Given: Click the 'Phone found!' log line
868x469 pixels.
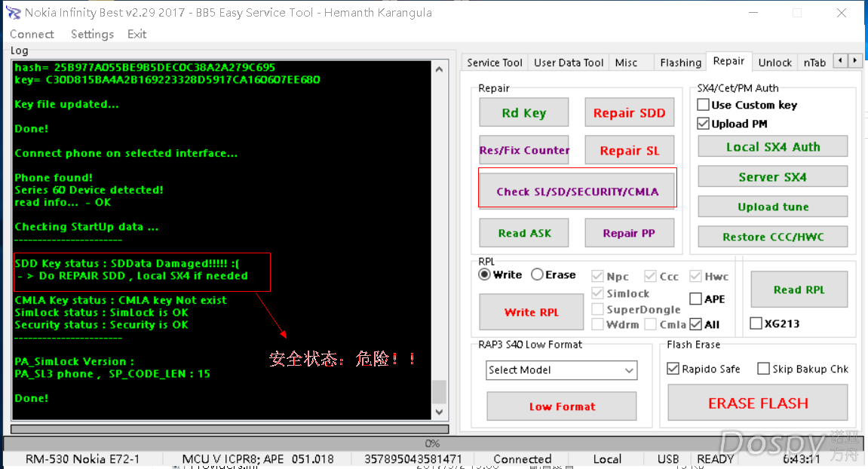Looking at the screenshot, I should click(x=54, y=178).
